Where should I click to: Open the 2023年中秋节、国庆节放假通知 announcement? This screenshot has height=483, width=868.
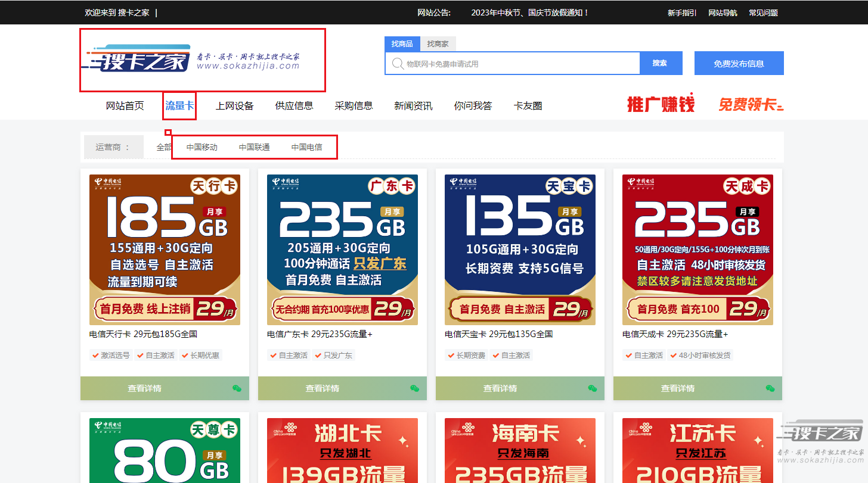tap(530, 13)
